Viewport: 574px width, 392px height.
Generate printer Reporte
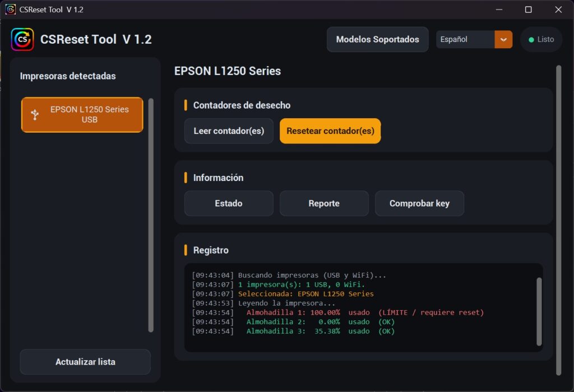point(324,203)
